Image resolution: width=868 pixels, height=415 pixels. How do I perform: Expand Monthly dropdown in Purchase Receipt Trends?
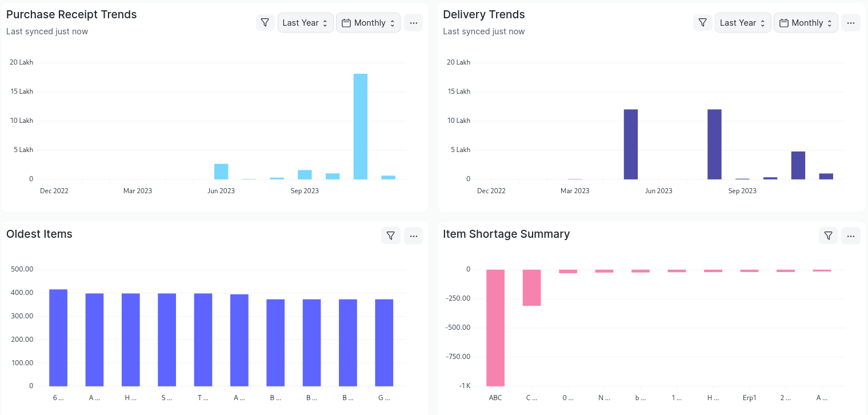tap(369, 23)
